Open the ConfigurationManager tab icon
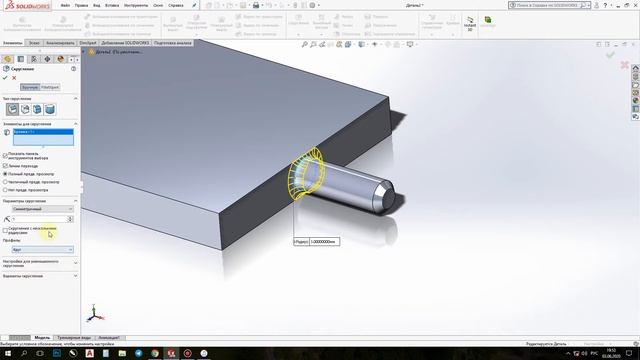 (x=34, y=59)
